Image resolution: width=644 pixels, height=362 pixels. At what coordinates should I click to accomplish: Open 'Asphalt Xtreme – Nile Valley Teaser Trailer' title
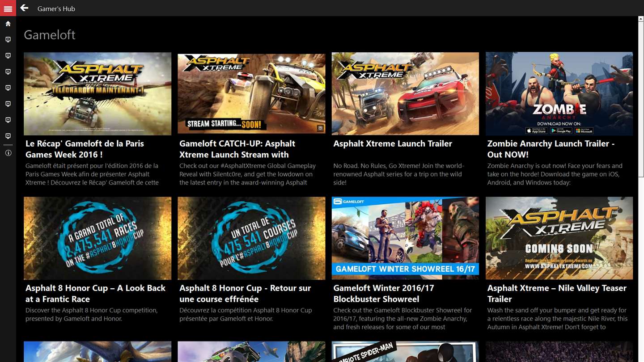[x=557, y=294]
